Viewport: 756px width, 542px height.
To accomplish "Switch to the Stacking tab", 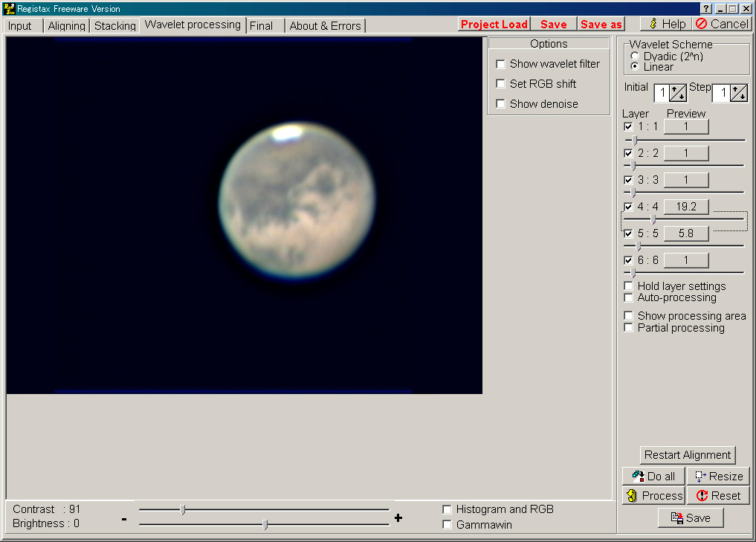I will click(x=114, y=26).
